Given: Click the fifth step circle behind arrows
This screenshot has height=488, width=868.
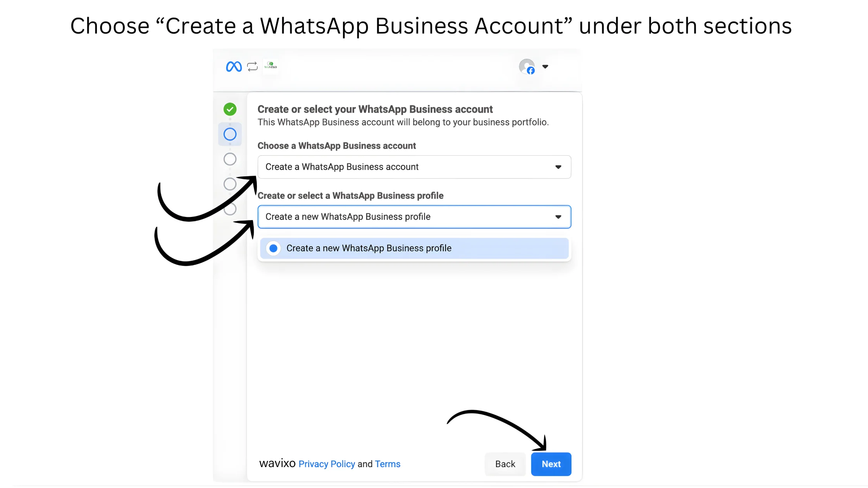Looking at the screenshot, I should 230,209.
